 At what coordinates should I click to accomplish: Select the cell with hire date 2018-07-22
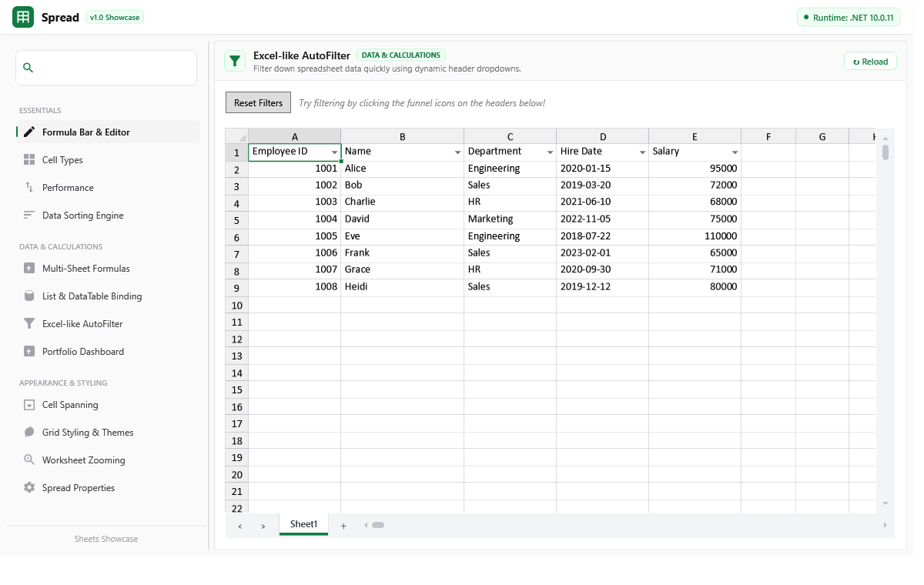tap(603, 236)
